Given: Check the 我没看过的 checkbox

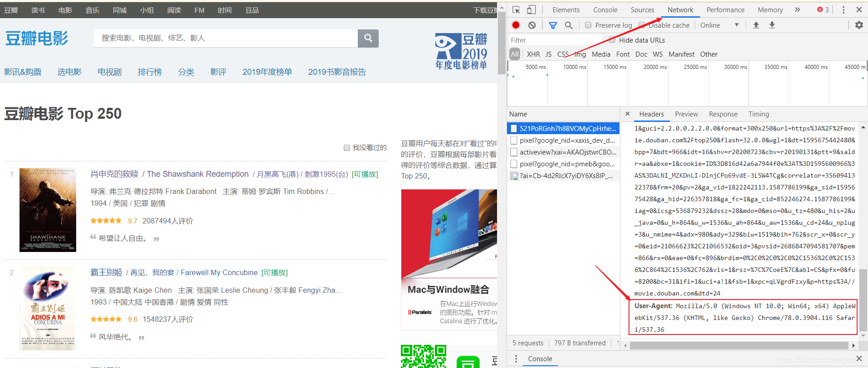Looking at the screenshot, I should point(347,148).
